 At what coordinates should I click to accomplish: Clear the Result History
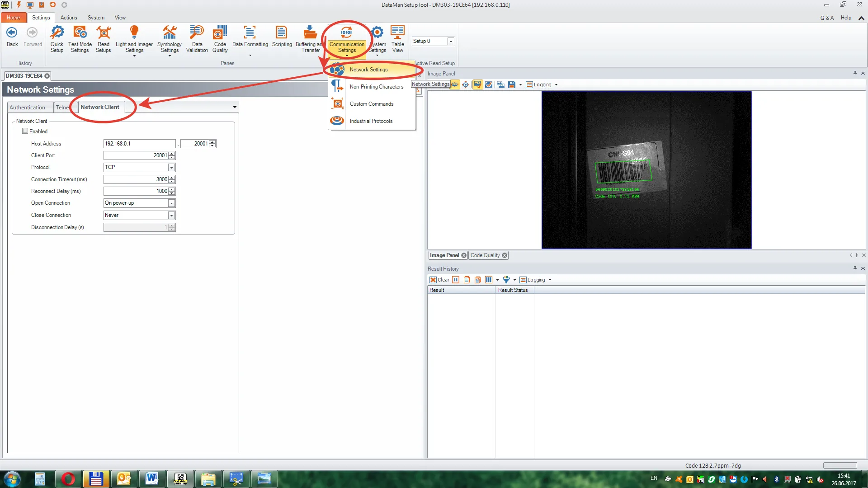[439, 280]
